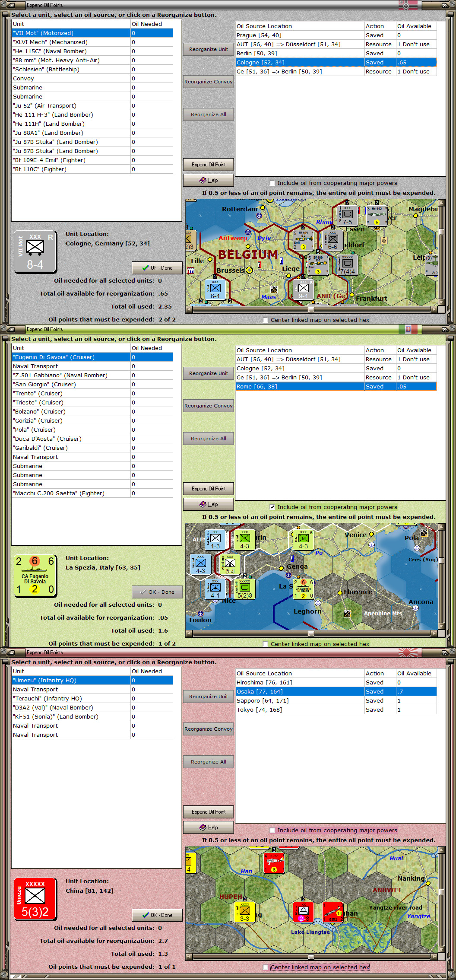Check Center linked map in German window
Screen dimensions: 456x980
[x=266, y=320]
